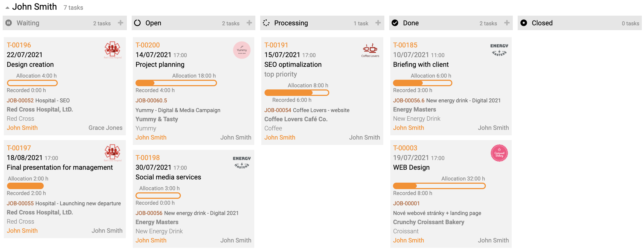This screenshot has width=644, height=250.
Task: Add a task to the Waiting column
Action: tap(120, 23)
